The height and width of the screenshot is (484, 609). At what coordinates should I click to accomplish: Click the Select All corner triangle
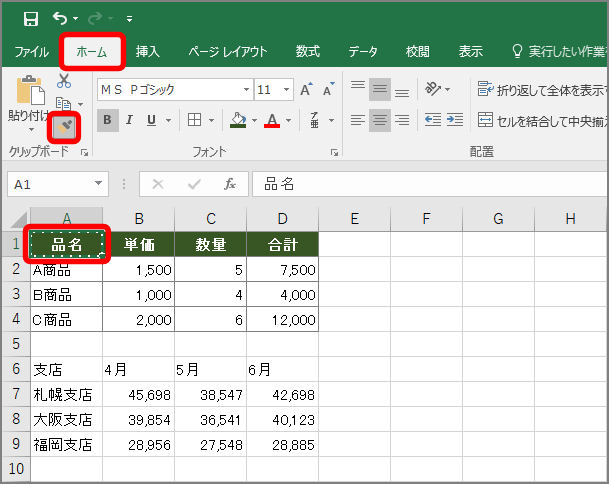click(19, 219)
